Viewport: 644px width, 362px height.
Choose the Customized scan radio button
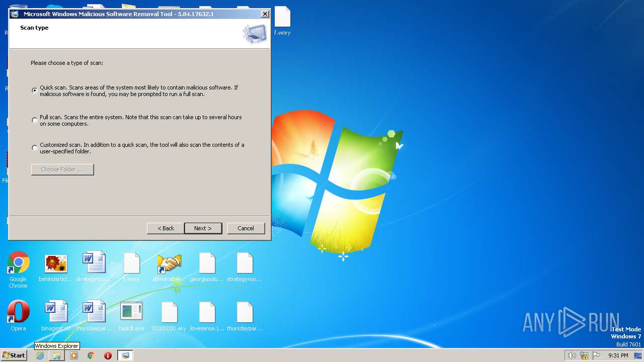(x=34, y=148)
